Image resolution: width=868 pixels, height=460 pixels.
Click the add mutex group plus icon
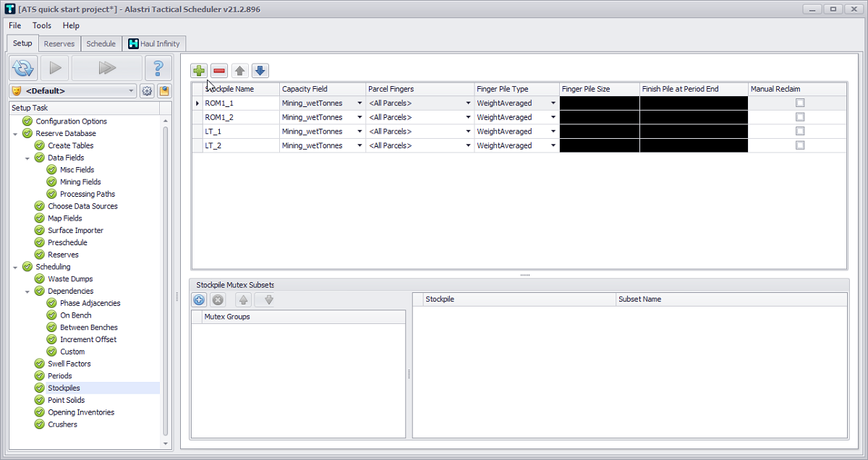[199, 300]
